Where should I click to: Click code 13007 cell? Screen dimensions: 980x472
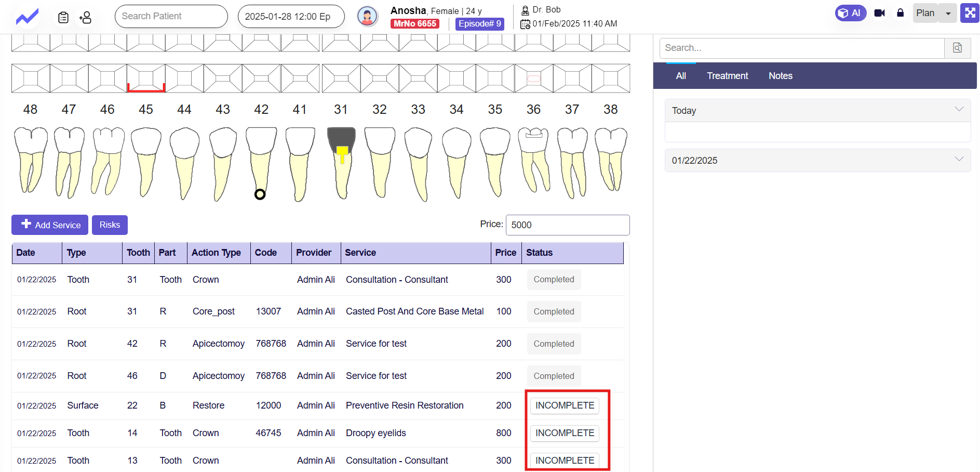pyautogui.click(x=269, y=311)
